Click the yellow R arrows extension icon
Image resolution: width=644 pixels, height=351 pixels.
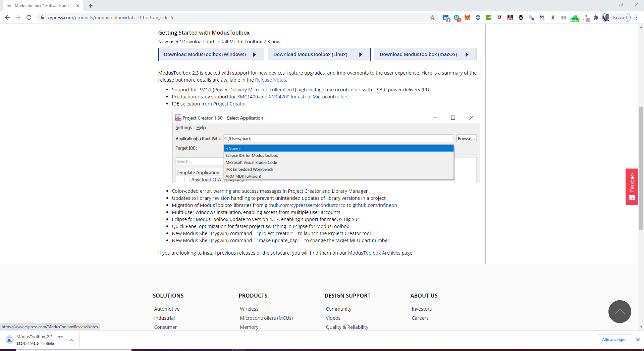tap(553, 17)
